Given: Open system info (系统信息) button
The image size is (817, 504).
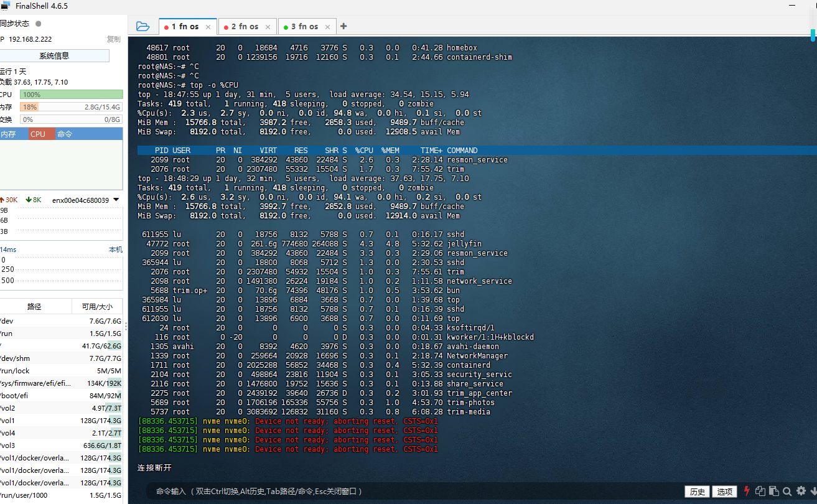Looking at the screenshot, I should 54,55.
